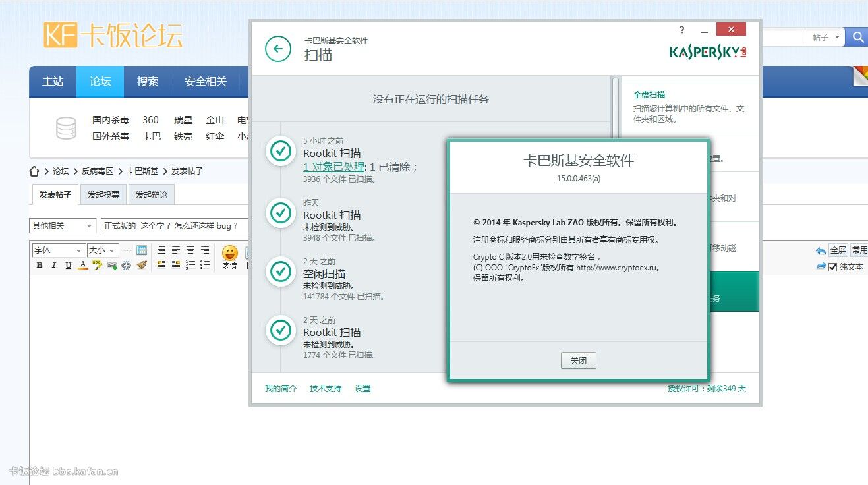Open the Kaspersky help question mark
Screen dimensions: 868x485
tap(682, 30)
